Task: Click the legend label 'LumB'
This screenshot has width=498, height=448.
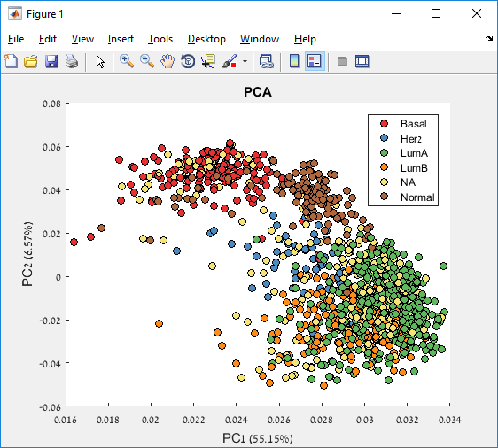Action: tap(414, 168)
